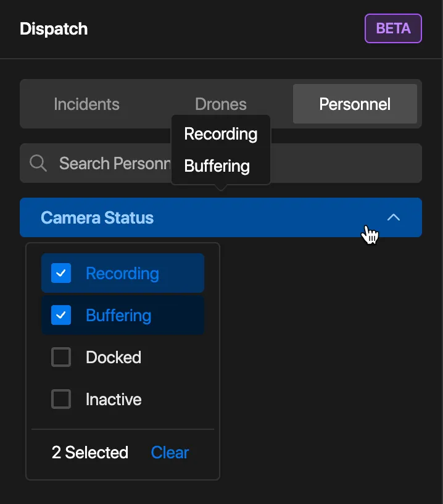Click Recording in the tooltip popup
The height and width of the screenshot is (504, 443).
click(x=220, y=133)
